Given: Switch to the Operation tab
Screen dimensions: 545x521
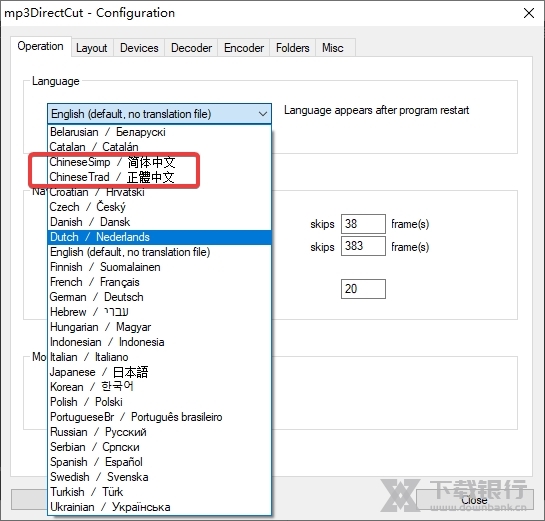Looking at the screenshot, I should pos(41,46).
